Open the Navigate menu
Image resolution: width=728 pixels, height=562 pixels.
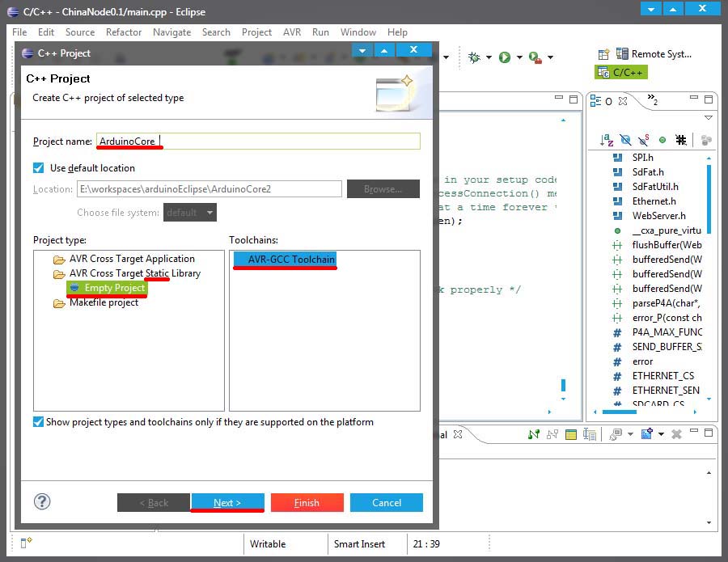[x=171, y=32]
